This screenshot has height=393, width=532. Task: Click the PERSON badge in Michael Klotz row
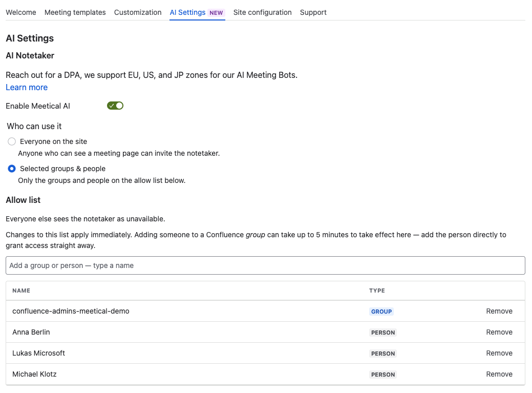[x=383, y=375]
